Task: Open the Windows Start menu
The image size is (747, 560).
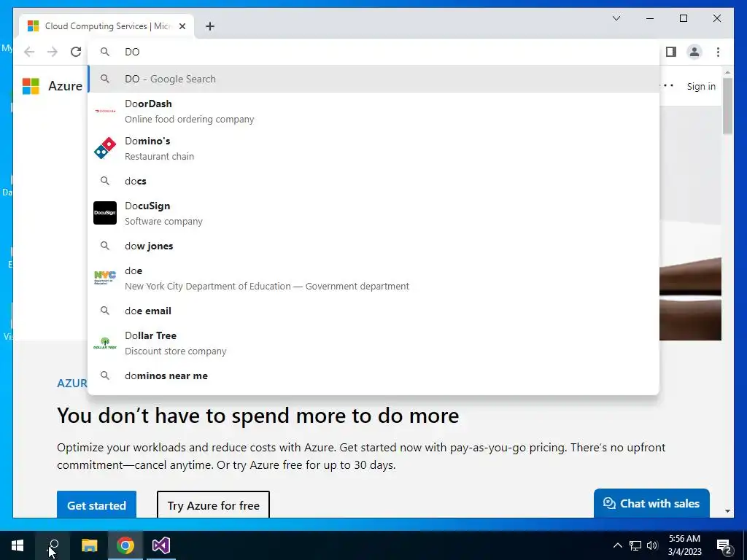Action: (18, 545)
